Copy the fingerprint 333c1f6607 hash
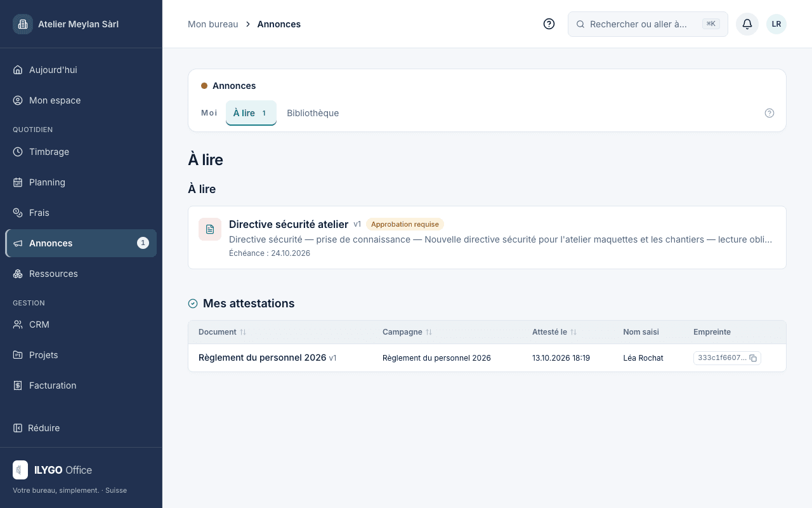 point(753,358)
